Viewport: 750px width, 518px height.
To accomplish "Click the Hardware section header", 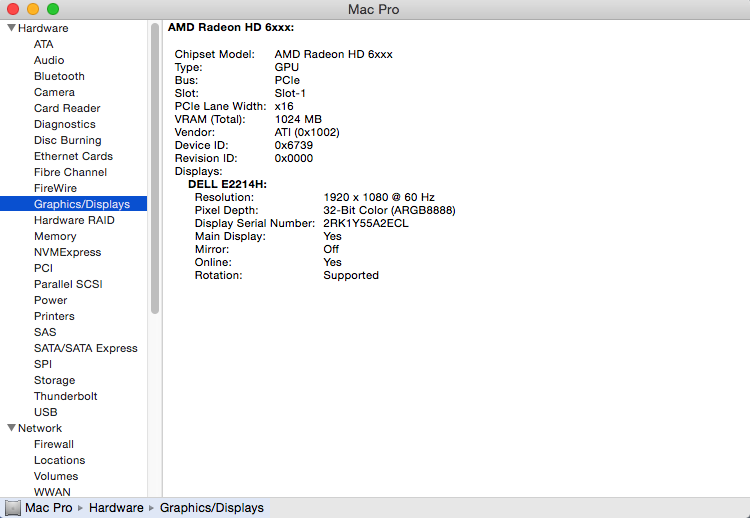I will (x=43, y=28).
